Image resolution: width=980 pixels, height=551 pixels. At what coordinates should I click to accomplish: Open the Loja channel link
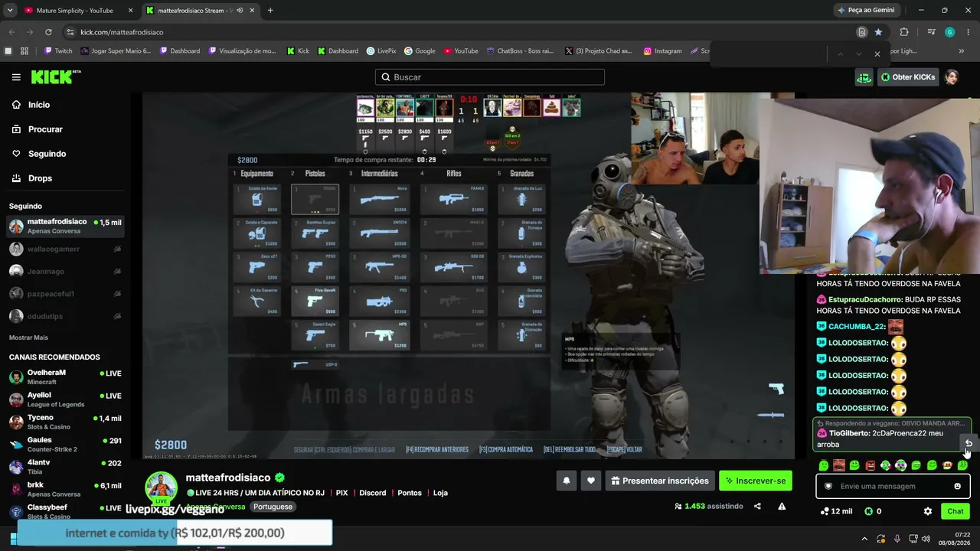440,493
